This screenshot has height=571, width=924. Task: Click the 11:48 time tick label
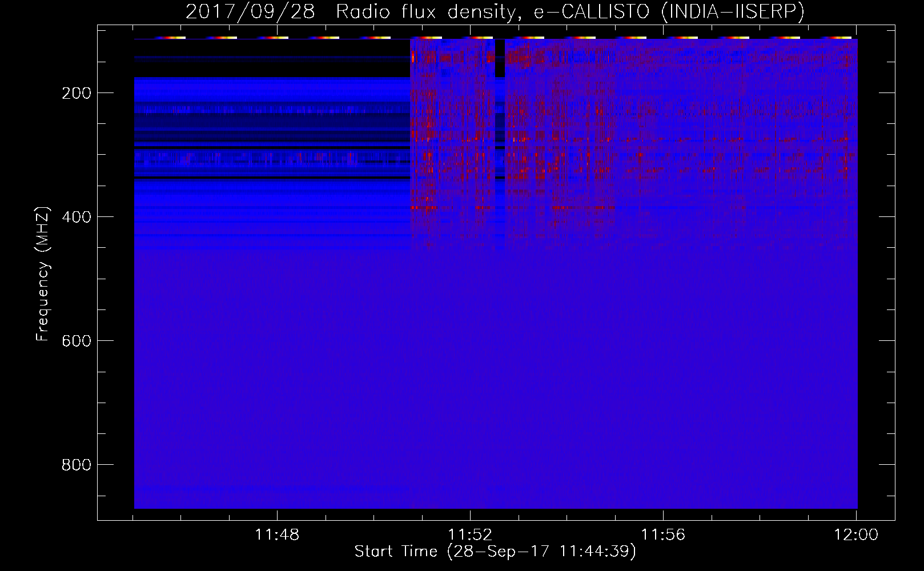click(277, 535)
